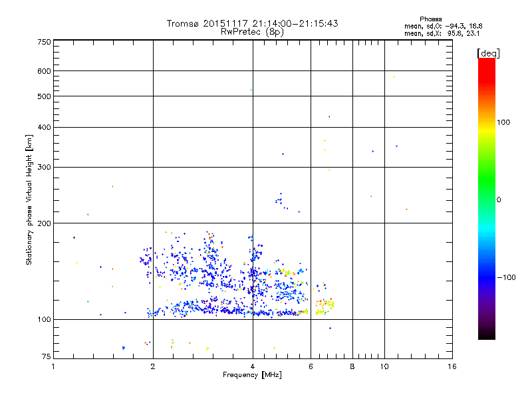The width and height of the screenshot is (532, 399).
Task: Click the y-axis tick label '200'
Action: point(44,223)
